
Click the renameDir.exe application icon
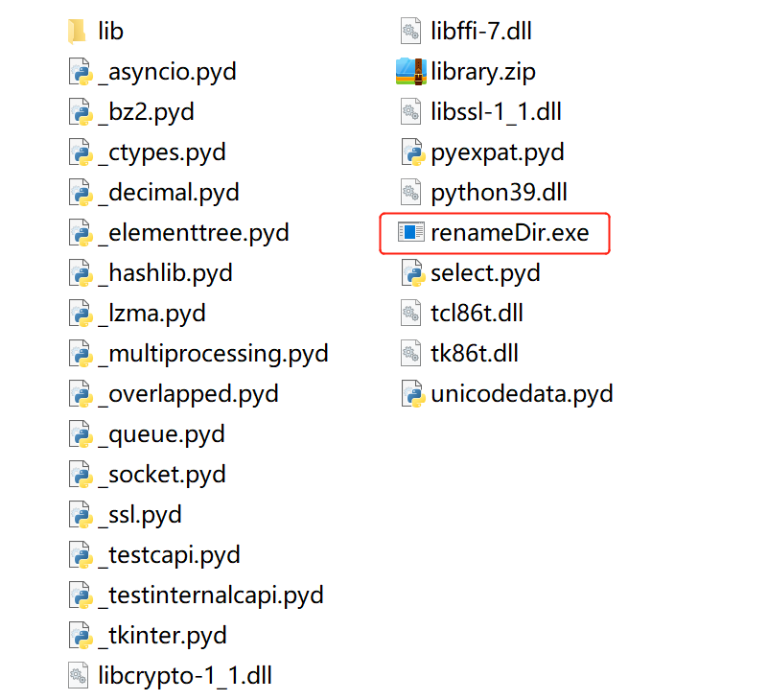[411, 233]
